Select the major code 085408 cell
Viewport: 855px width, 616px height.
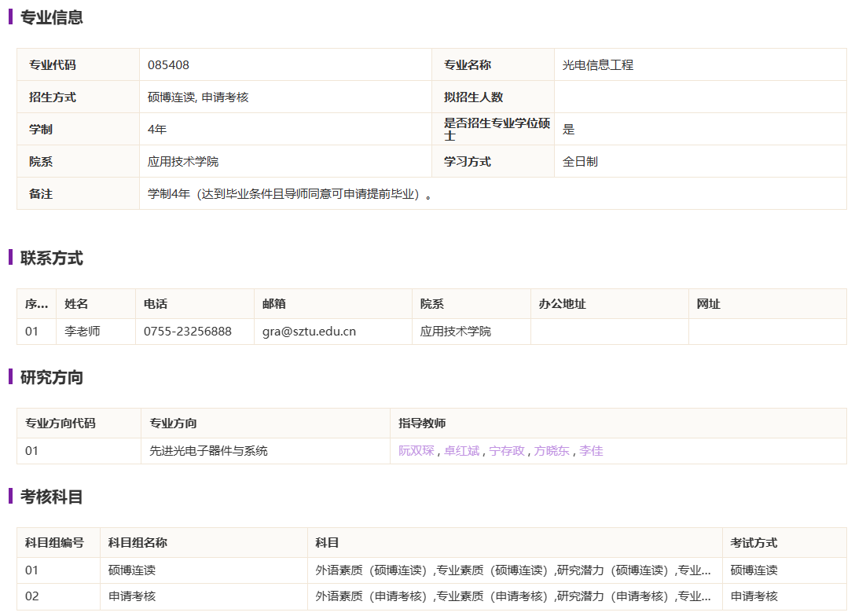(x=168, y=65)
